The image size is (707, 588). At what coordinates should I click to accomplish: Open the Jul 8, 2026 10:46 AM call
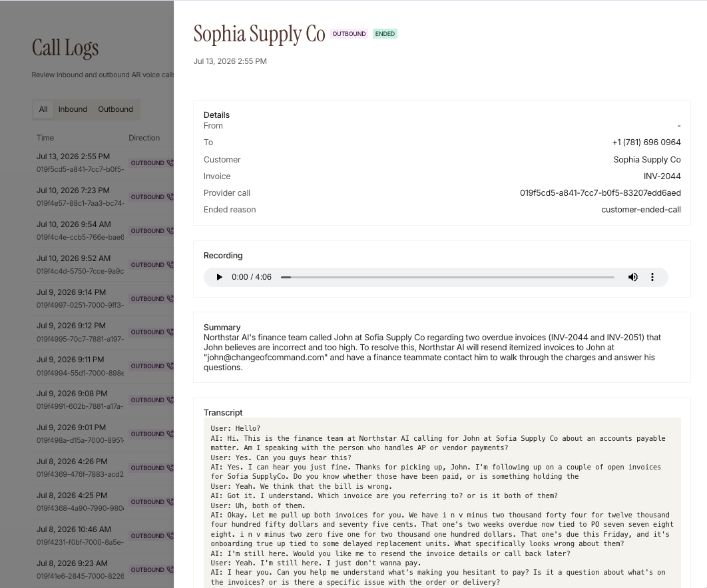(x=103, y=535)
